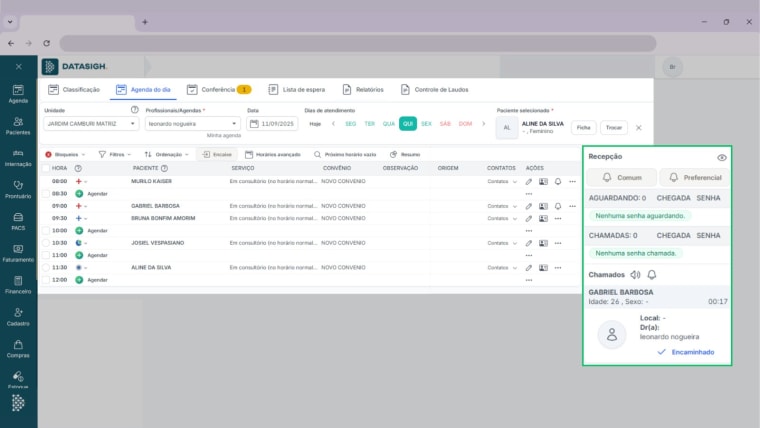The width and height of the screenshot is (760, 428).
Task: Open the Profissionais/Agendas dropdown
Action: (x=192, y=124)
